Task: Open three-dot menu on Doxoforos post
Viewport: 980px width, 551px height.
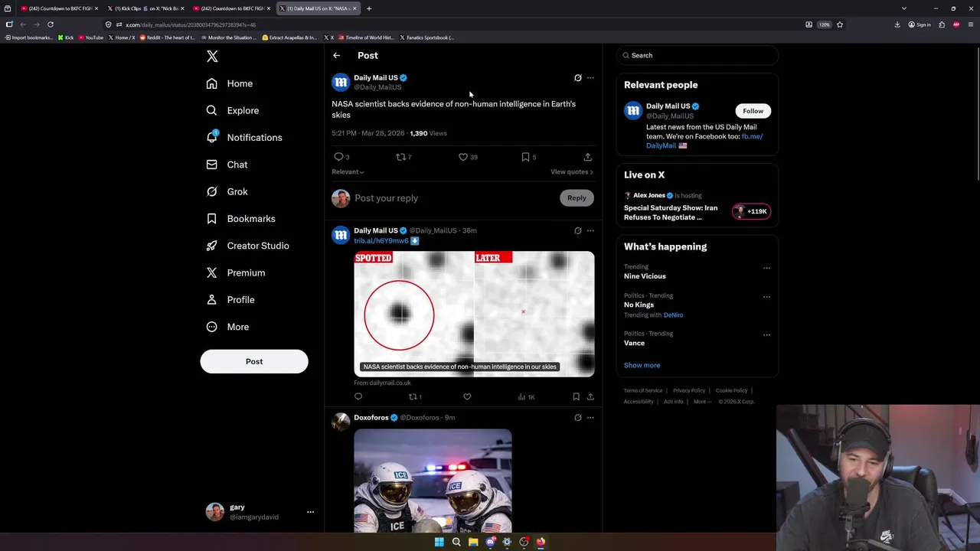Action: [590, 418]
